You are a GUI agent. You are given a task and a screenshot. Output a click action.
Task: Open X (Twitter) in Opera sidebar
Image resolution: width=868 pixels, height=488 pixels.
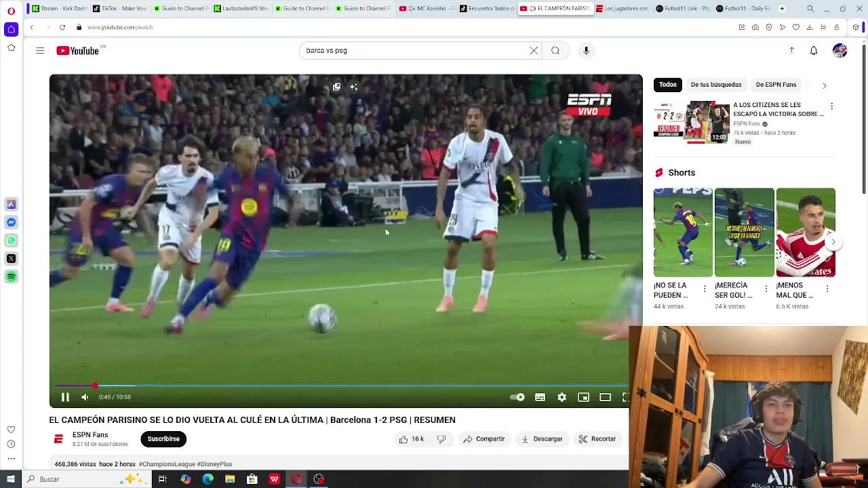point(11,258)
